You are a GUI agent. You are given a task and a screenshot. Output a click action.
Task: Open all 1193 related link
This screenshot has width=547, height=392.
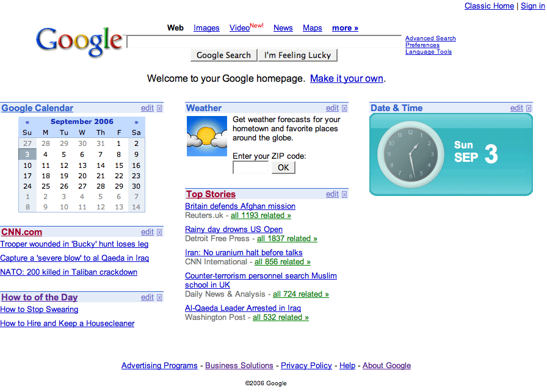(261, 216)
